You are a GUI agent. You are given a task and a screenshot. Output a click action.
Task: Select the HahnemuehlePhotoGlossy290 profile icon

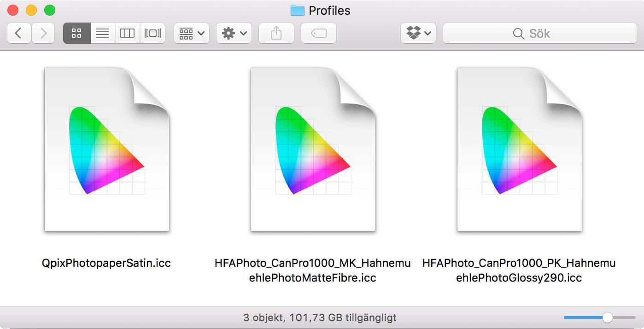point(520,150)
